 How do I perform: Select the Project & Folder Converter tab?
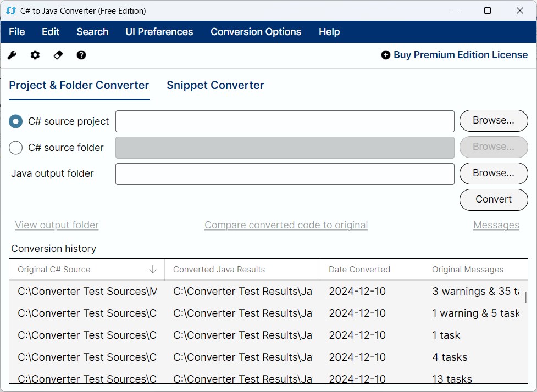[79, 85]
